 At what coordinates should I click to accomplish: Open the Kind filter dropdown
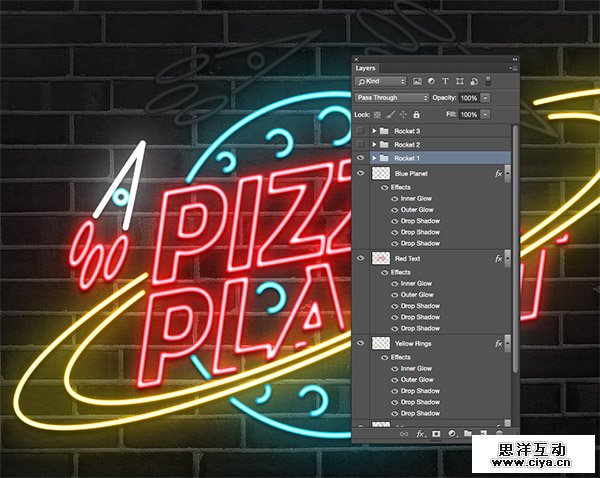tap(381, 81)
